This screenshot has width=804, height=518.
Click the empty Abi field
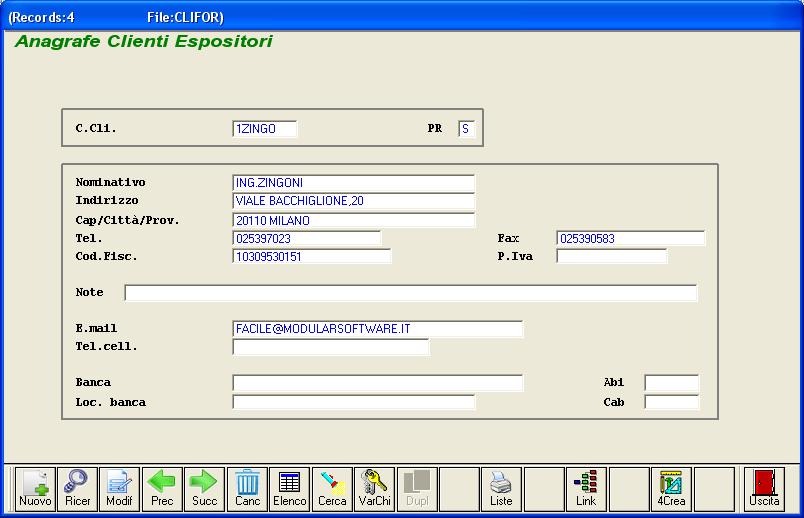(x=672, y=383)
